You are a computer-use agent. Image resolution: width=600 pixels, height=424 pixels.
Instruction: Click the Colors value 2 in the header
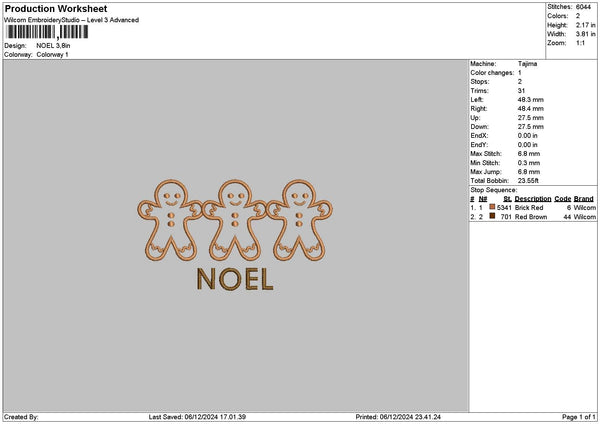point(578,16)
